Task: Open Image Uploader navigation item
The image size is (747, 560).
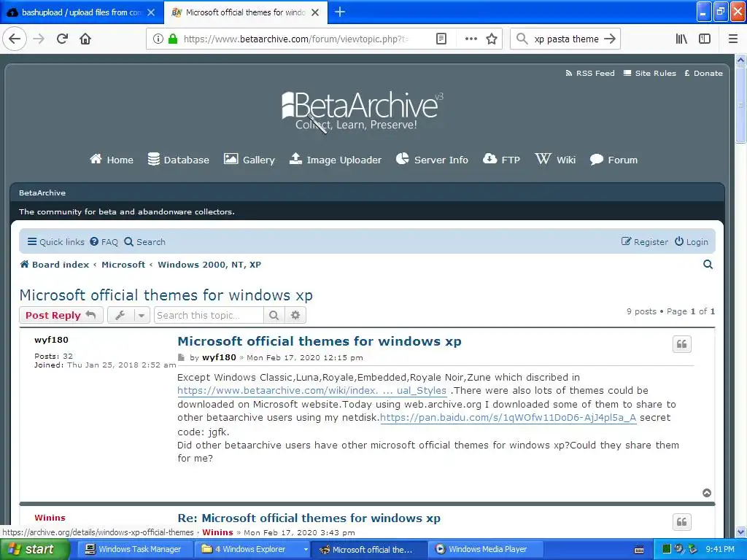Action: pyautogui.click(x=336, y=160)
